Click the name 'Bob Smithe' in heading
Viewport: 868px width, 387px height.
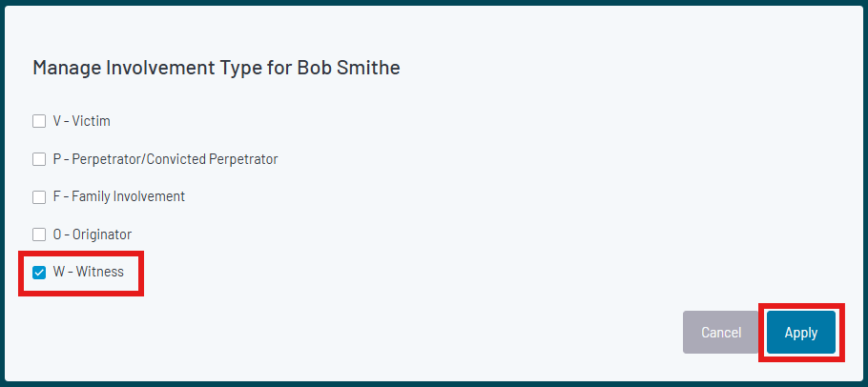(349, 68)
